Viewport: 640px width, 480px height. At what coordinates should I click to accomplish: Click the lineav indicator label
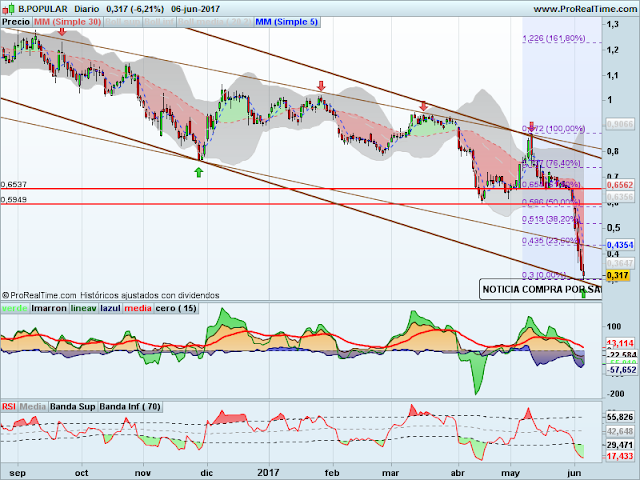pos(84,308)
